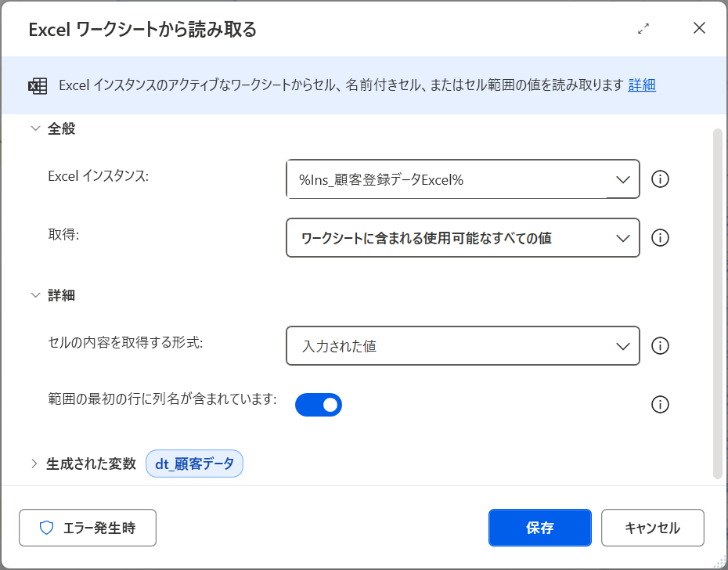This screenshot has width=728, height=570.
Task: Open the 詳細 link in the banner
Action: [642, 85]
